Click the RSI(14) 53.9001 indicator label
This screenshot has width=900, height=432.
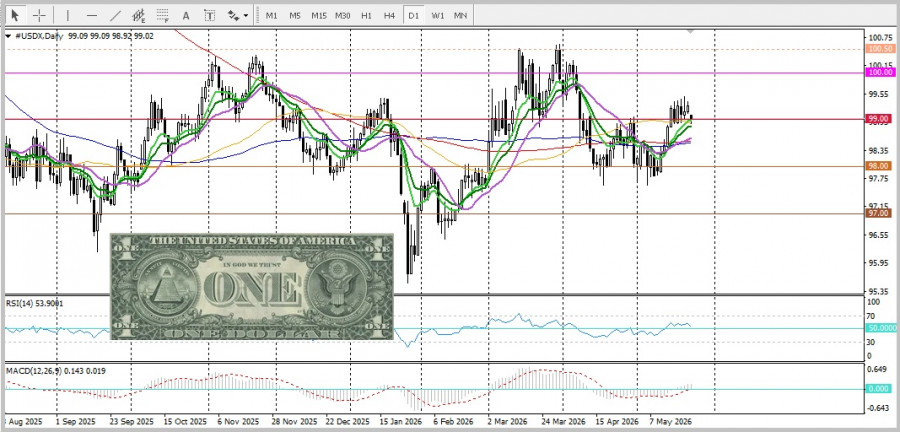tap(35, 302)
